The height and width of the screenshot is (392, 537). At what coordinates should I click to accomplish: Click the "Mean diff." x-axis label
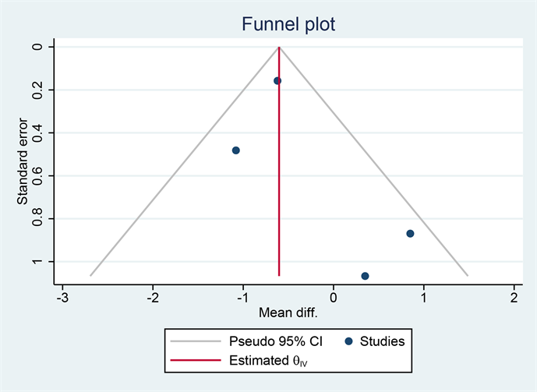[289, 313]
